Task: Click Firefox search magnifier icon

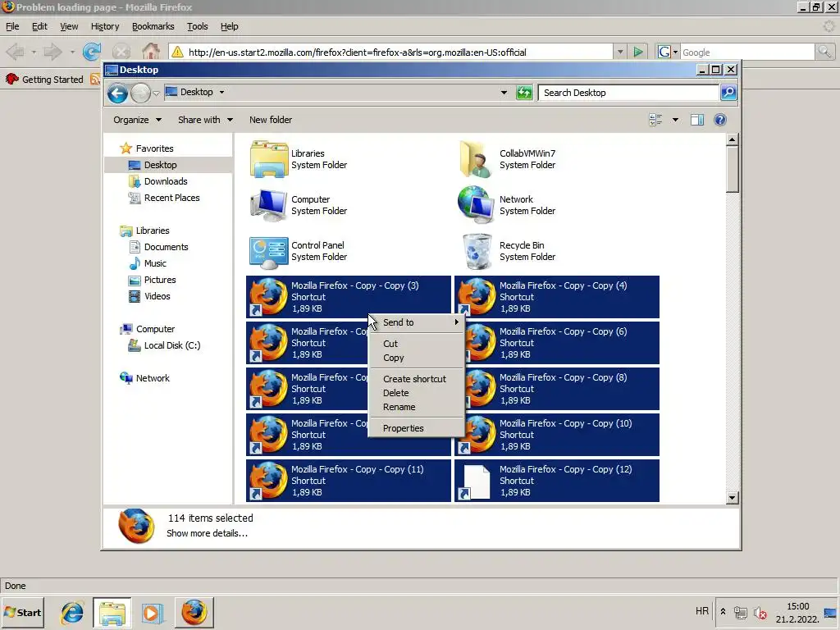Action: (x=824, y=52)
